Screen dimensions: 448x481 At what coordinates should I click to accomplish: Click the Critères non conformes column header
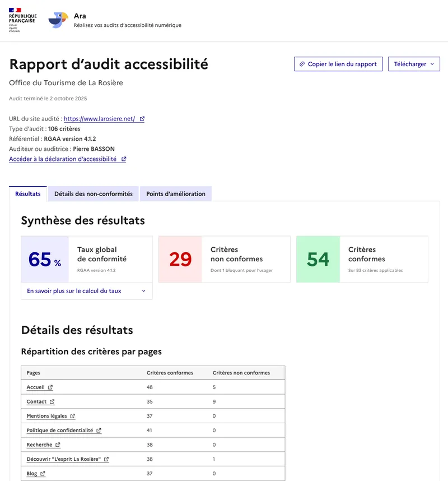tap(241, 373)
